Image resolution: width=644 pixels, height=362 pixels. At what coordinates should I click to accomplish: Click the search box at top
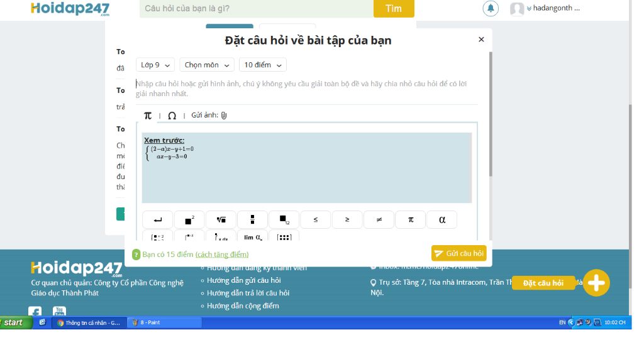257,9
